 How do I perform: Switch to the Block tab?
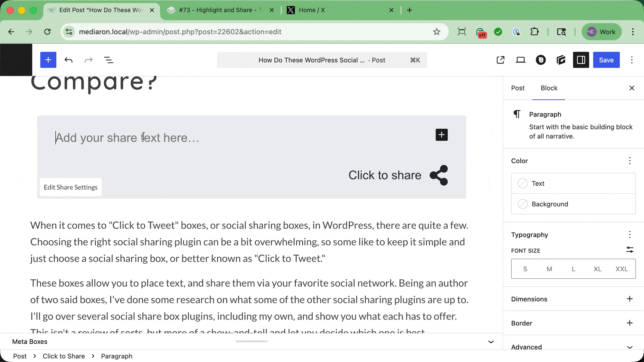(549, 88)
